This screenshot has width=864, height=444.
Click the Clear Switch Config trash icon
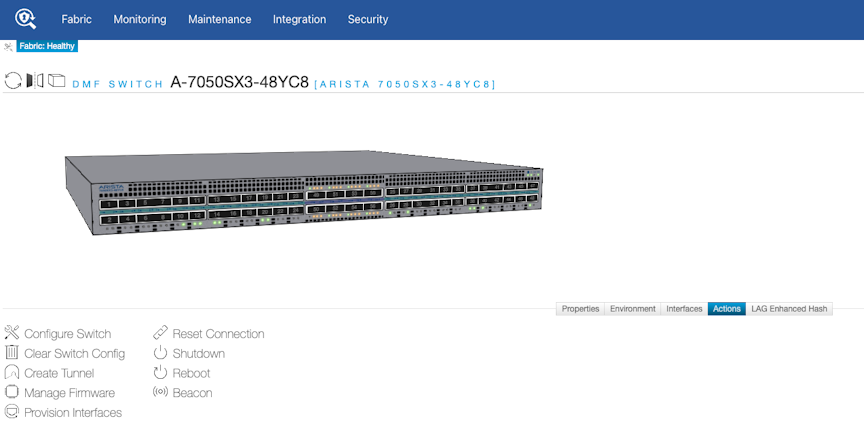pyautogui.click(x=12, y=353)
